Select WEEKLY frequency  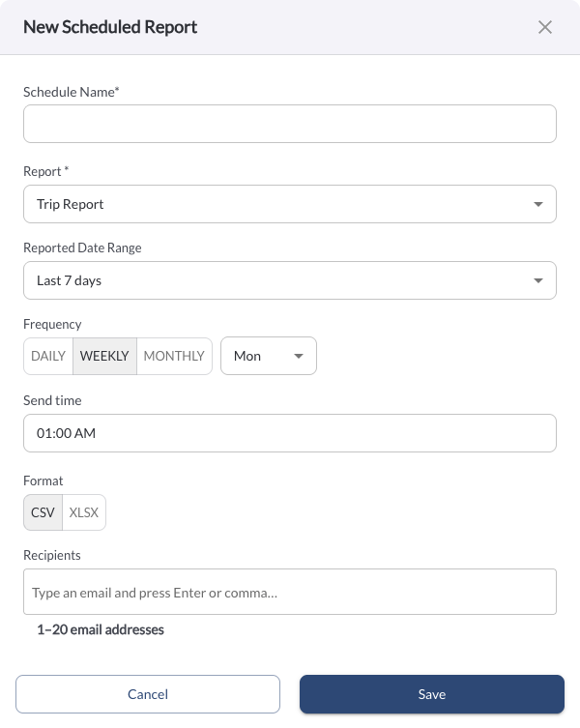point(104,356)
